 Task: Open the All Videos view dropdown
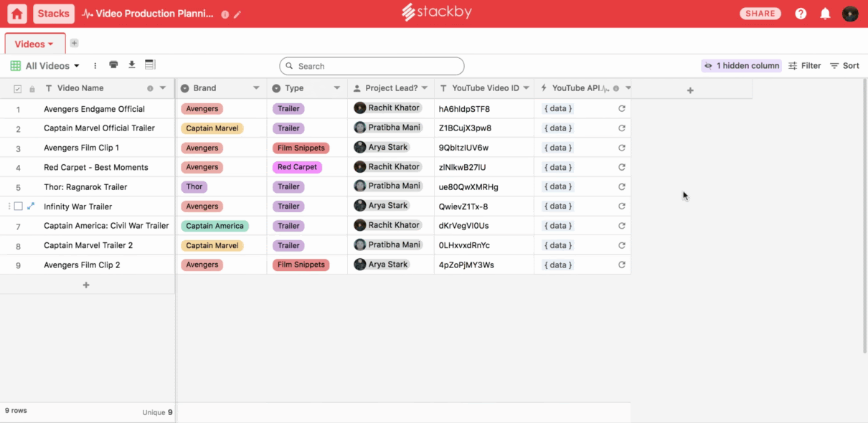coord(44,66)
